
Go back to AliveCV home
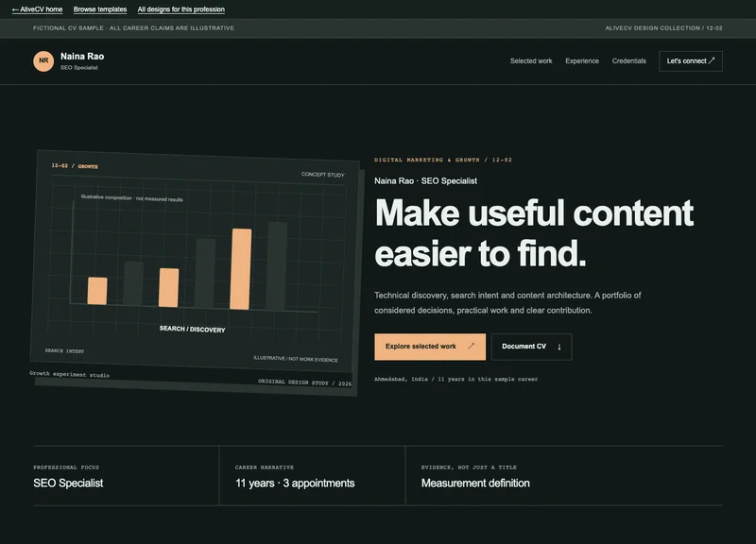click(37, 9)
